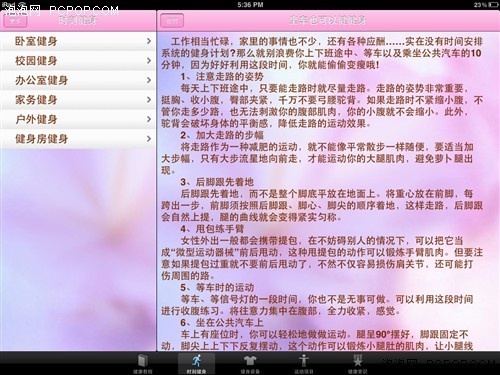
Task: Expand the 校园健身 chevron arrow
Action: (x=149, y=61)
